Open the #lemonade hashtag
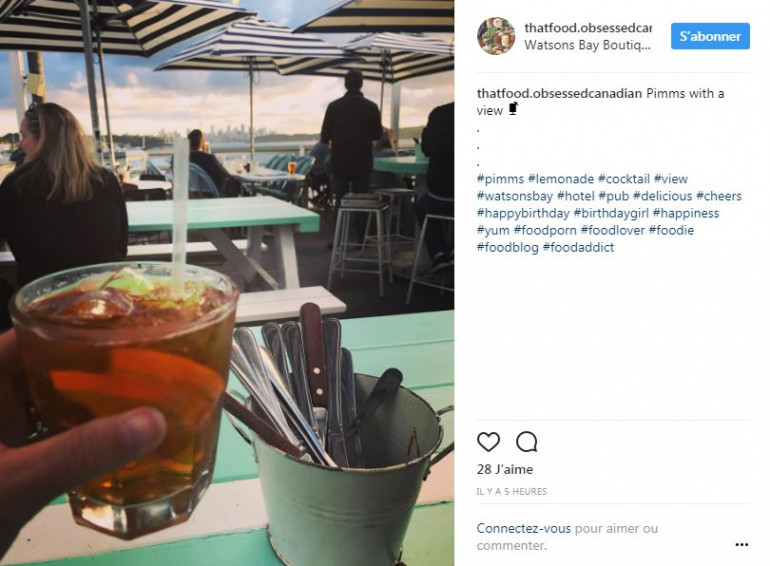This screenshot has height=566, width=770. tap(561, 179)
